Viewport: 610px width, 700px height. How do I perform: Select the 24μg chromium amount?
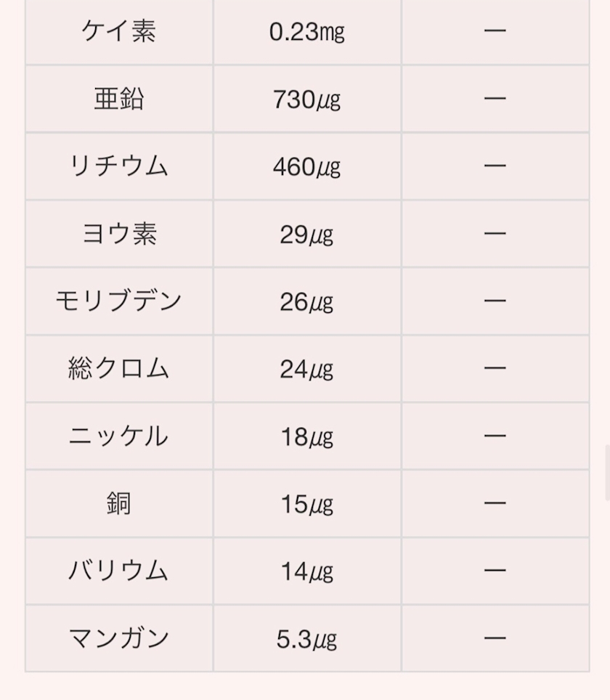click(306, 368)
